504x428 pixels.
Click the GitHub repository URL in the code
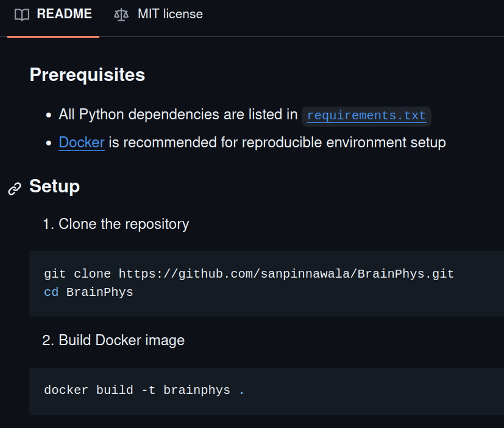tap(286, 274)
